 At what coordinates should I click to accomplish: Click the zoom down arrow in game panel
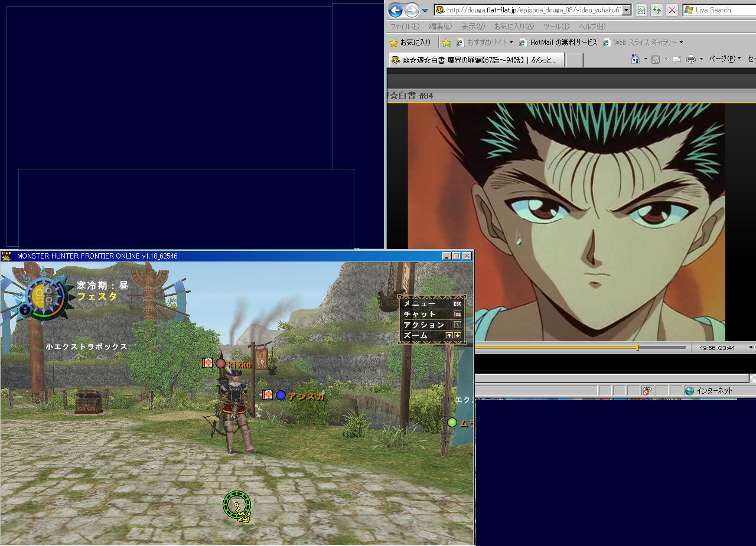click(x=458, y=335)
